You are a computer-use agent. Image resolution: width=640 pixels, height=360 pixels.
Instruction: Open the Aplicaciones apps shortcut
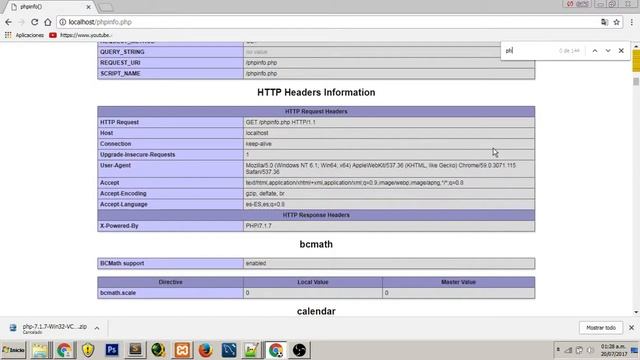click(x=24, y=35)
